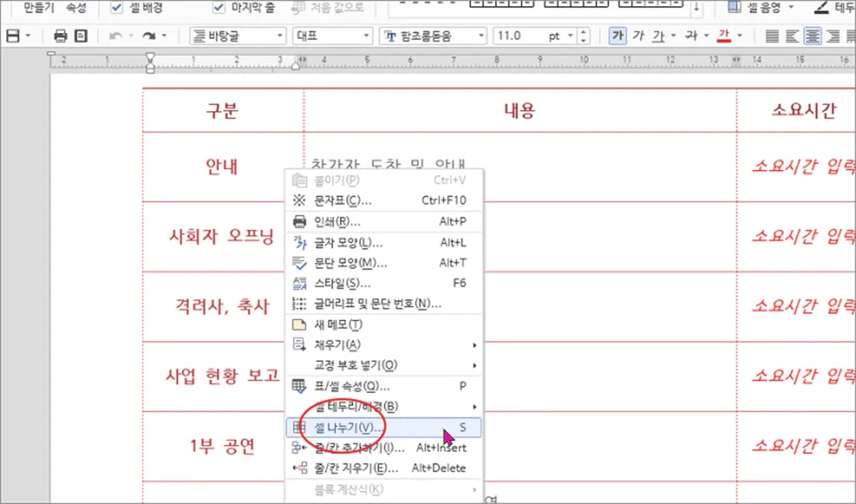Click the Redo icon

click(149, 36)
